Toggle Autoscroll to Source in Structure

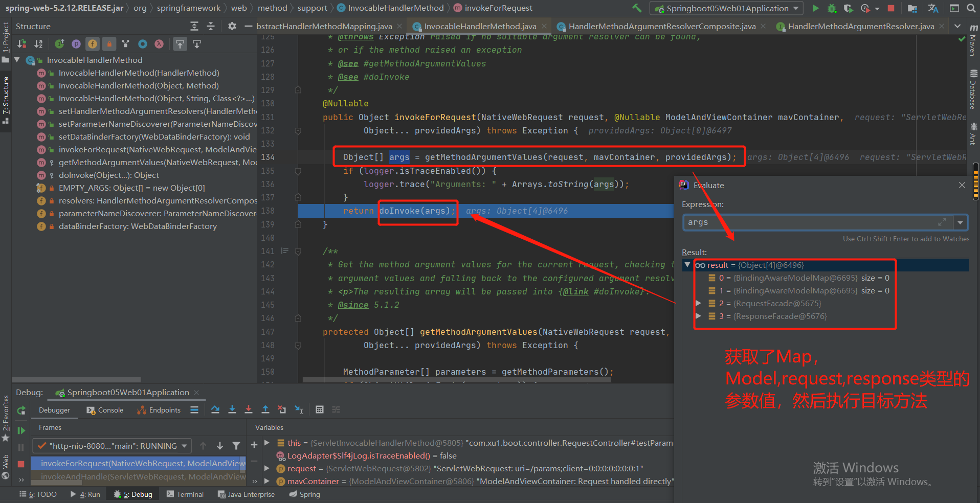point(180,44)
